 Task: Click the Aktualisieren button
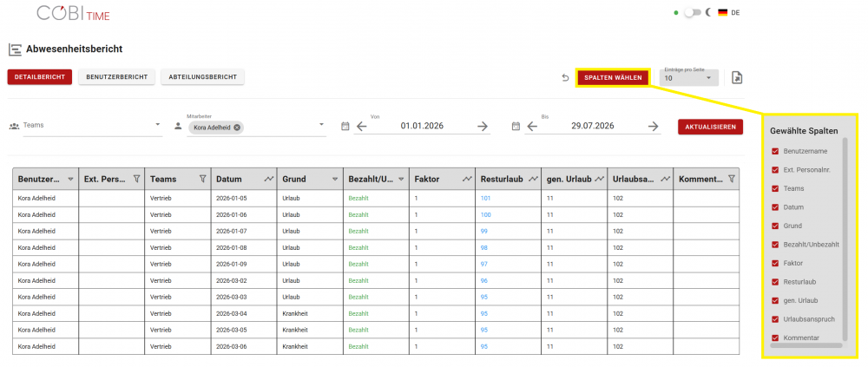(x=710, y=127)
